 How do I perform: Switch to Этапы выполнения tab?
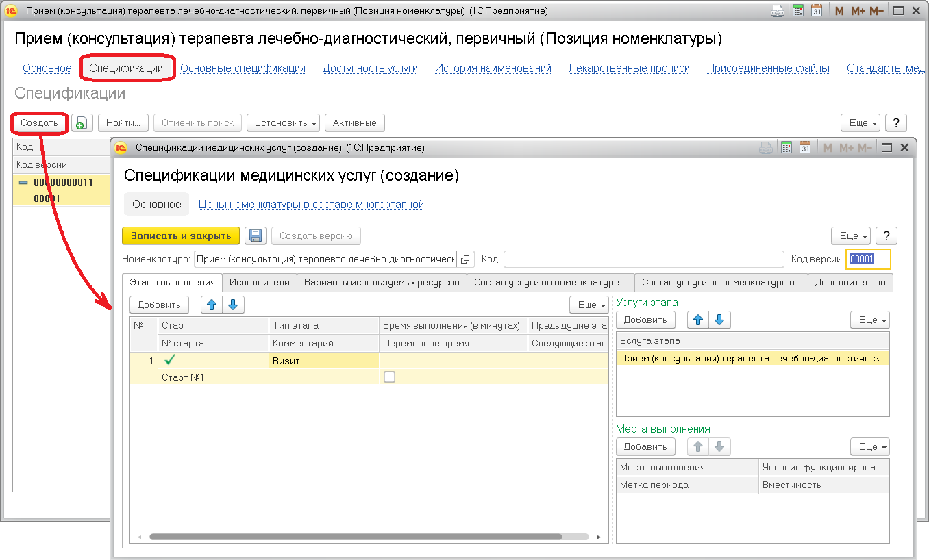coord(173,282)
